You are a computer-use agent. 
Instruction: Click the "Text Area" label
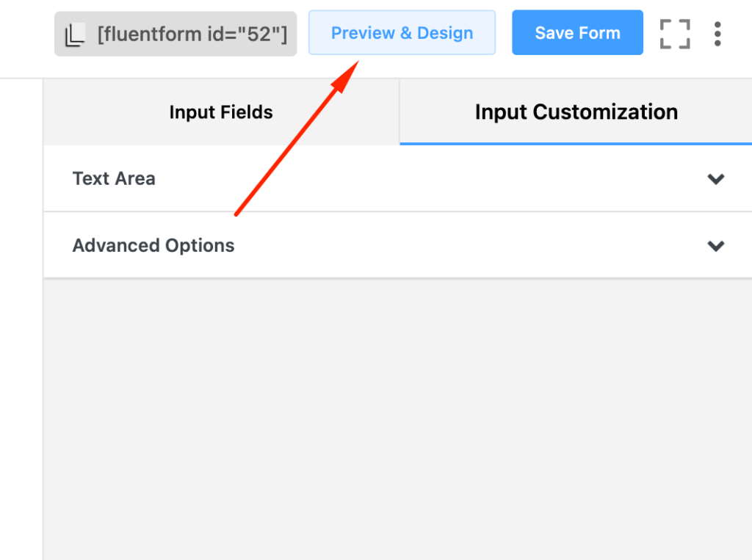(114, 178)
